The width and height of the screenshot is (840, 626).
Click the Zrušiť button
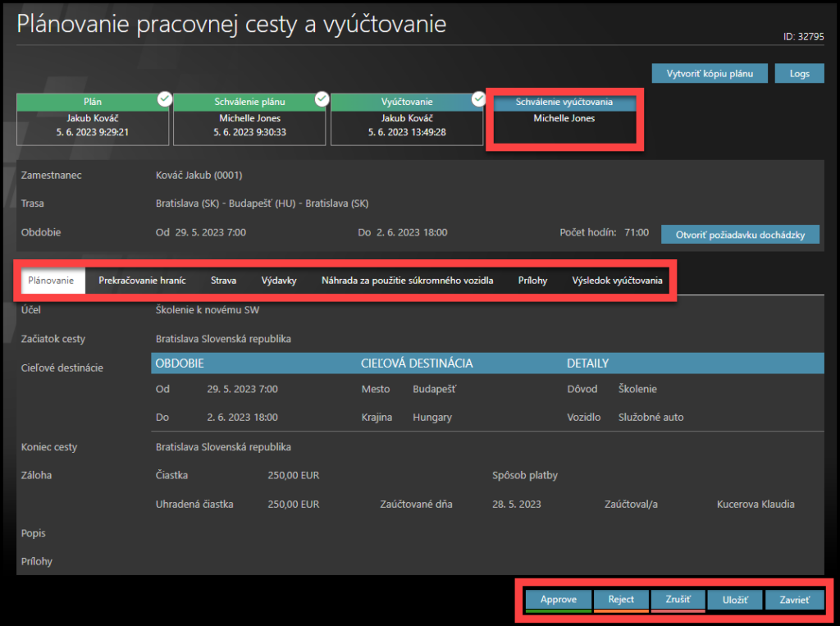click(678, 600)
